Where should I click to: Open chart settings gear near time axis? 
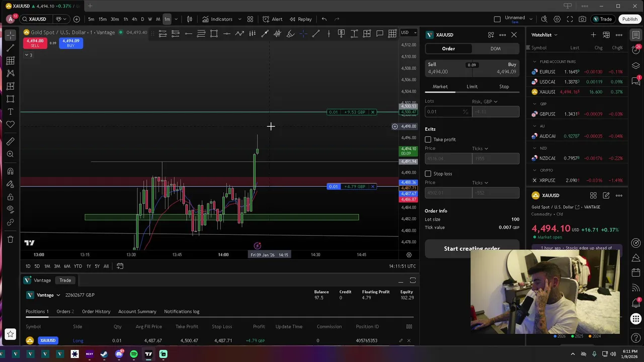(x=409, y=255)
